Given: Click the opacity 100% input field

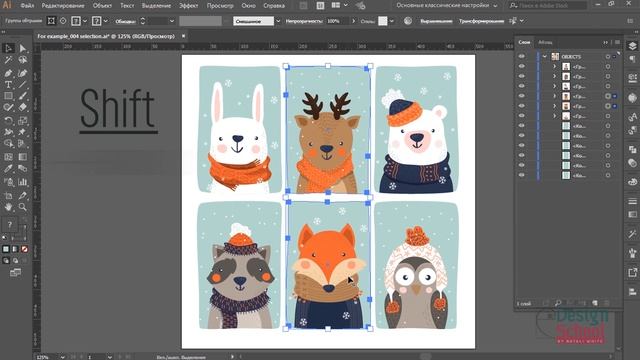Looking at the screenshot, I should click(x=337, y=21).
